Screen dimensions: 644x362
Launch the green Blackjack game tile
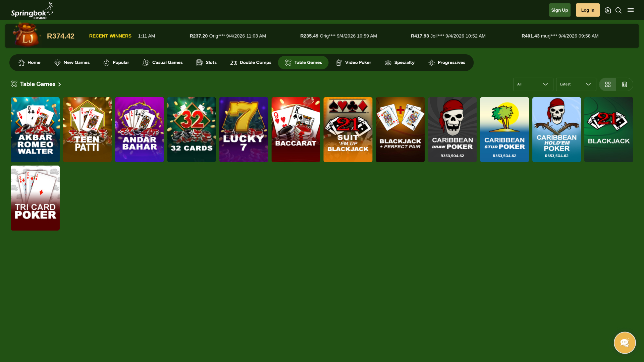[x=609, y=130]
